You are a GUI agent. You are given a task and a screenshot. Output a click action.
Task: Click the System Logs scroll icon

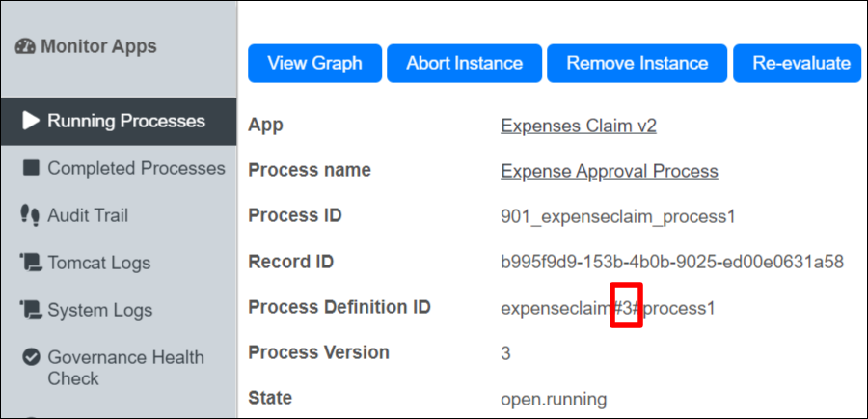coord(31,310)
